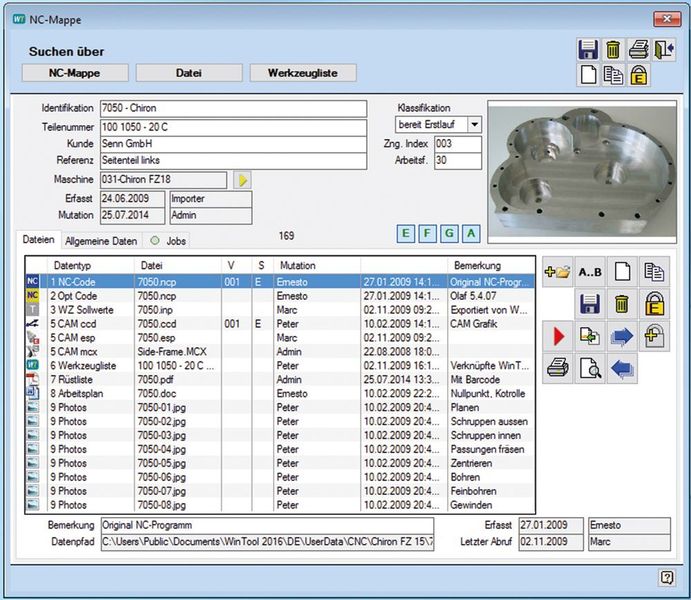691x600 pixels.
Task: Click the workpiece photo thumbnail
Action: click(x=582, y=172)
